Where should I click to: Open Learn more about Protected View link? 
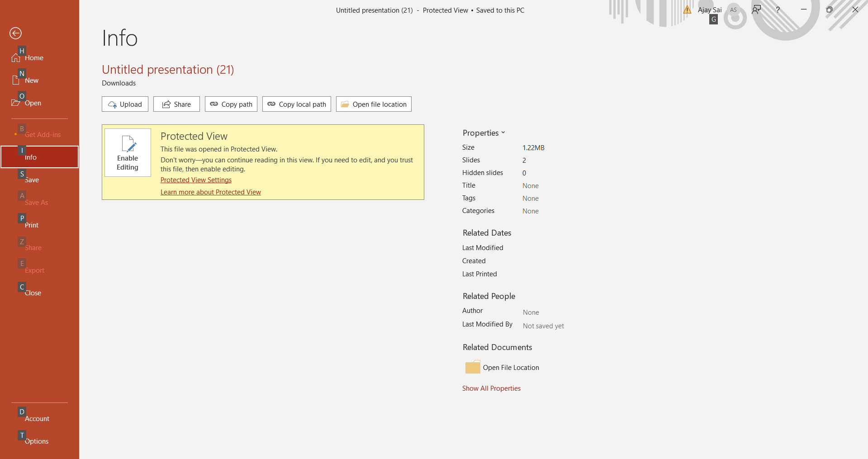click(x=211, y=192)
